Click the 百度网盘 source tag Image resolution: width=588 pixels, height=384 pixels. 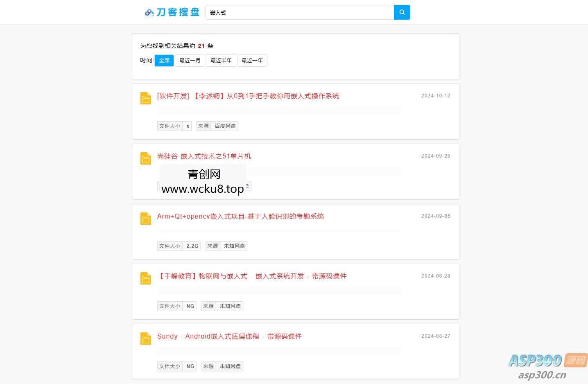pyautogui.click(x=225, y=126)
